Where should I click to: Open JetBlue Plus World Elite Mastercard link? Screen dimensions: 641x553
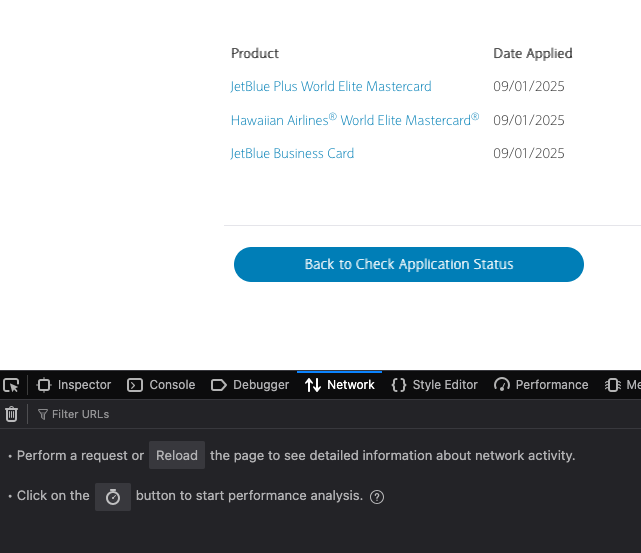tap(331, 87)
